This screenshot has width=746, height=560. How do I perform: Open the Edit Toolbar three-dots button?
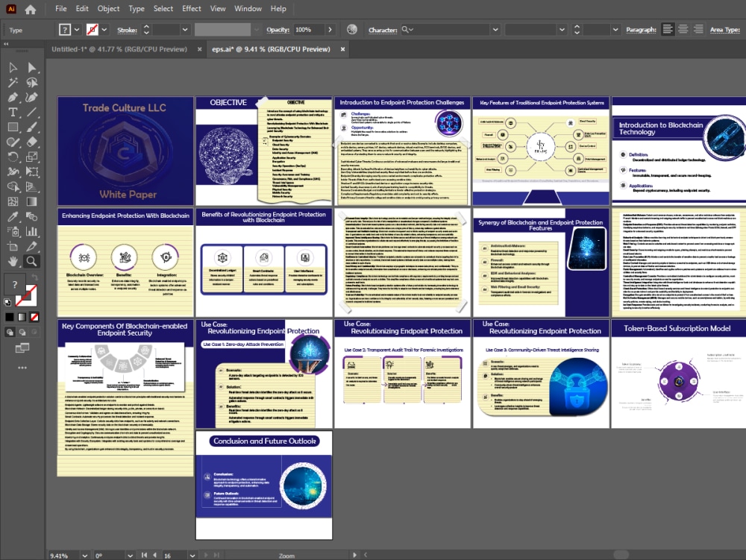point(22,368)
